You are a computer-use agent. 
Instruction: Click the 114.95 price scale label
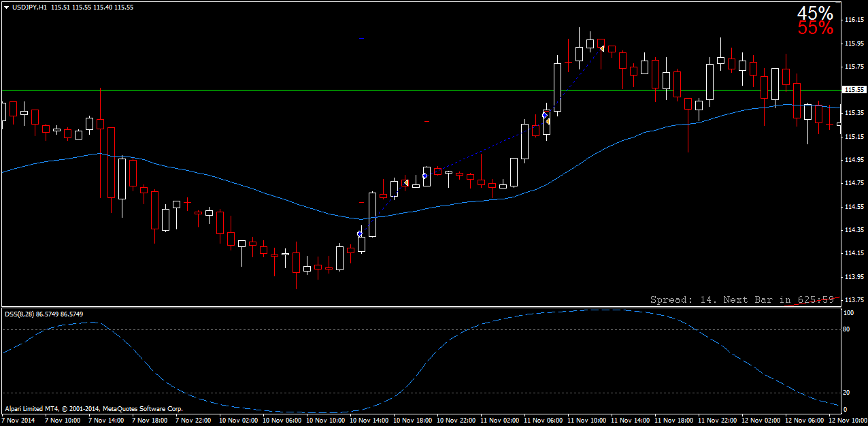click(854, 160)
